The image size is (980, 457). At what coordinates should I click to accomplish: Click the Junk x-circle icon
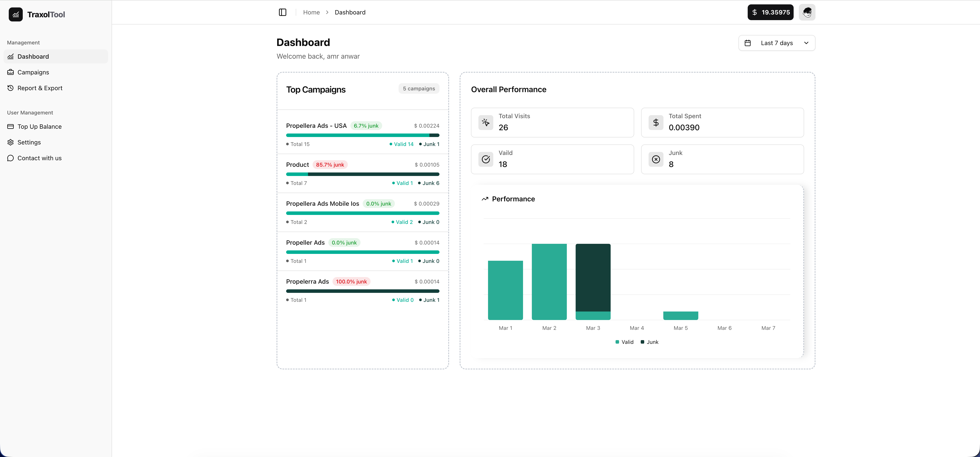point(656,159)
